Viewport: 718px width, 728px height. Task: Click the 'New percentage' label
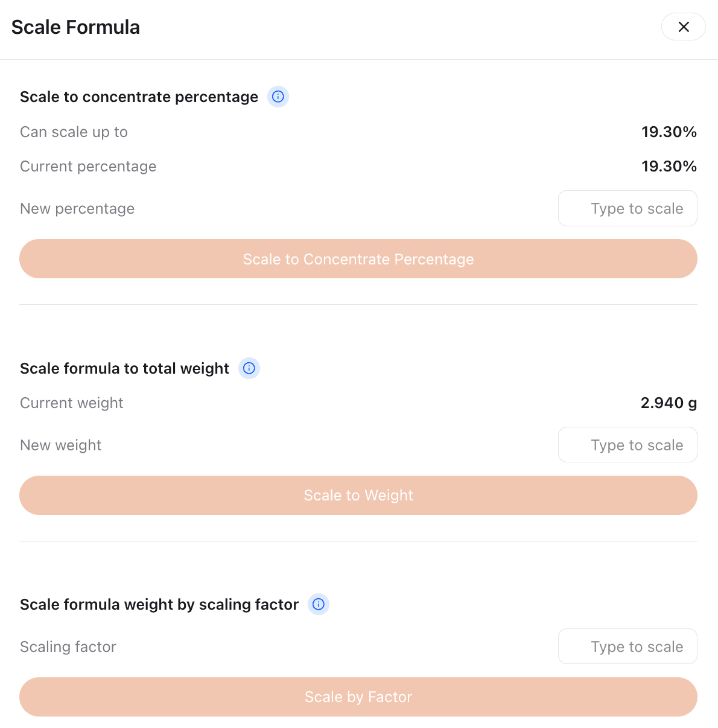pyautogui.click(x=77, y=209)
